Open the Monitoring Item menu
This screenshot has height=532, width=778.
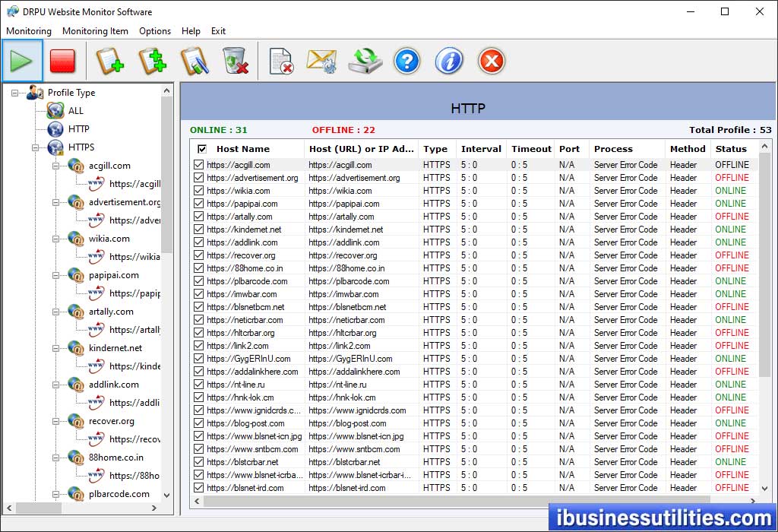coord(95,30)
